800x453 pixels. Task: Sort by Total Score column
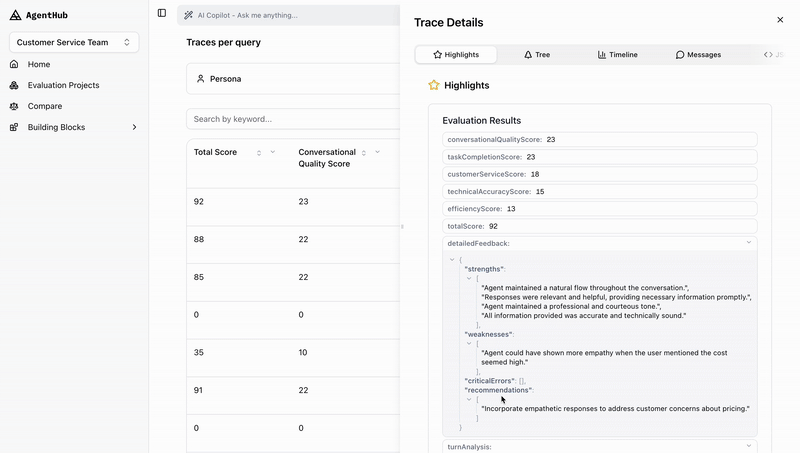(x=259, y=153)
